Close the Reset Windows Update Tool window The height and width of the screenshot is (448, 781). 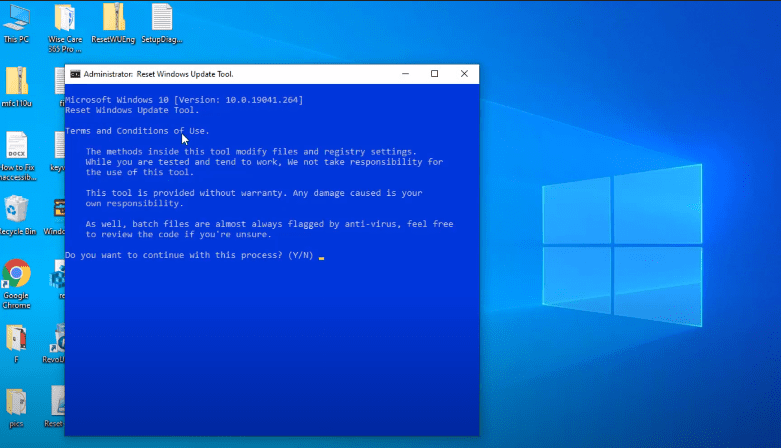[x=464, y=74]
